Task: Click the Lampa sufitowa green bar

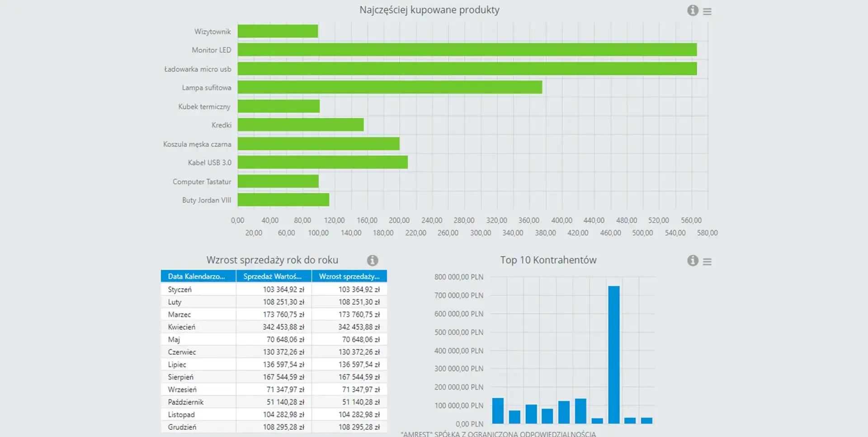Action: (x=389, y=87)
